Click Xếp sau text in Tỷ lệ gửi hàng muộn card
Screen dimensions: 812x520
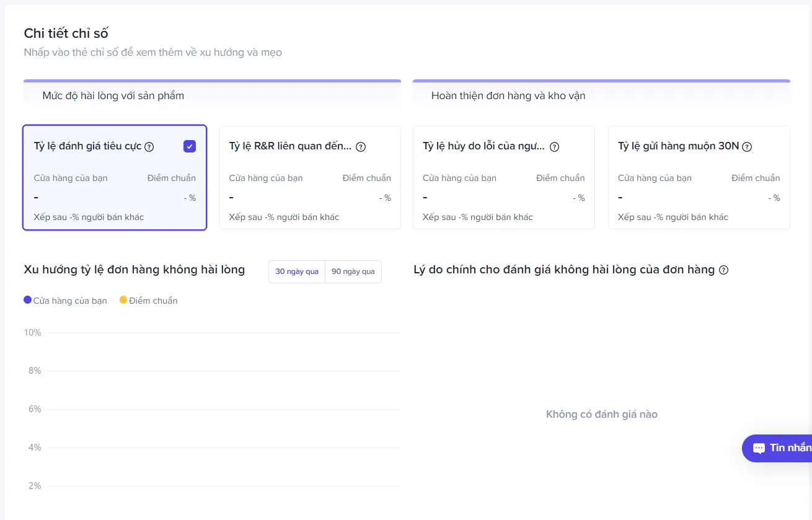click(x=673, y=217)
